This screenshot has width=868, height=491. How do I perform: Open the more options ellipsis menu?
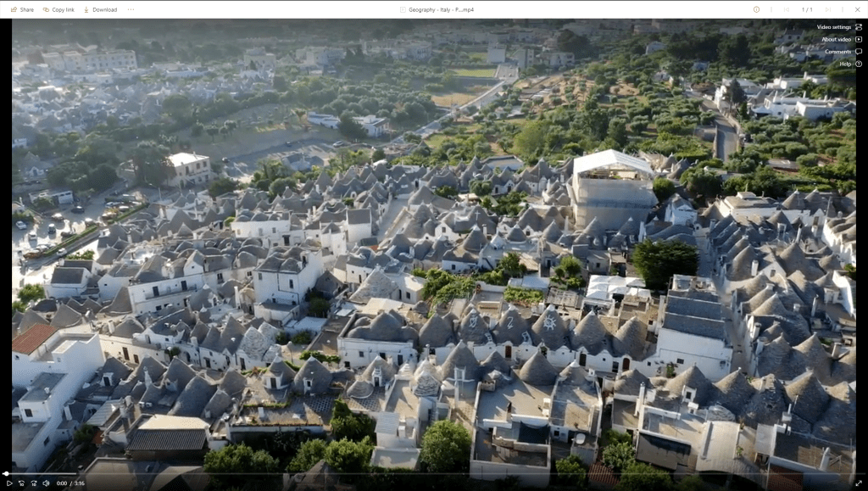click(x=131, y=9)
